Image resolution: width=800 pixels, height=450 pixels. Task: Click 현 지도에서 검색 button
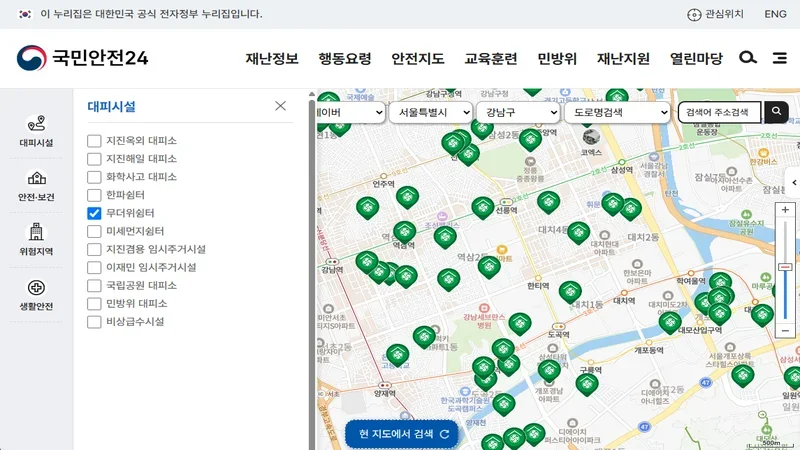pyautogui.click(x=402, y=434)
